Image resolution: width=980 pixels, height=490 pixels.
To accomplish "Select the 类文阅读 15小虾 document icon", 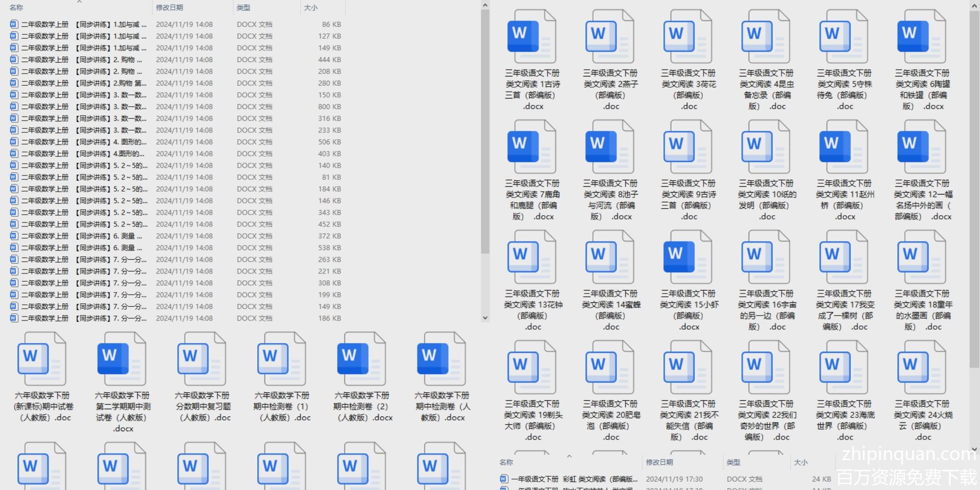I will (x=687, y=257).
